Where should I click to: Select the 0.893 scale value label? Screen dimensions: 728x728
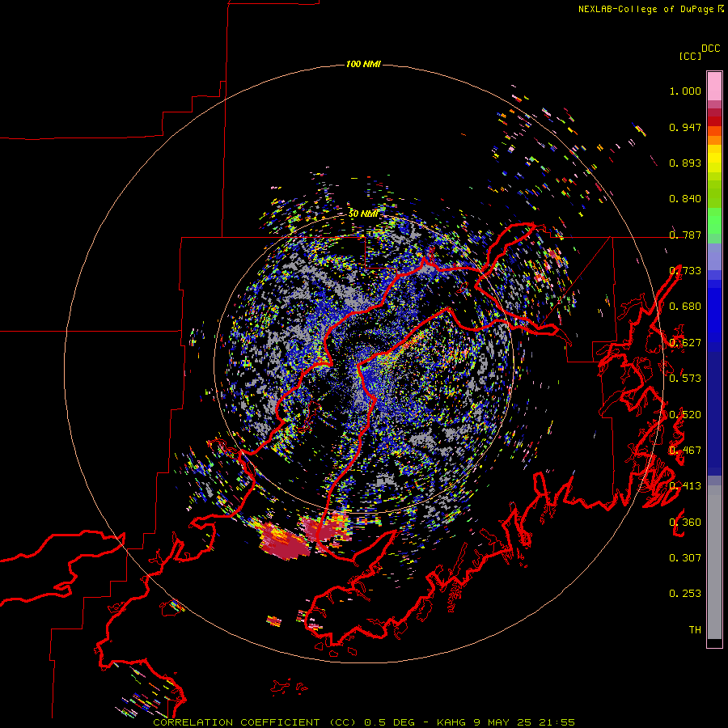coord(685,163)
